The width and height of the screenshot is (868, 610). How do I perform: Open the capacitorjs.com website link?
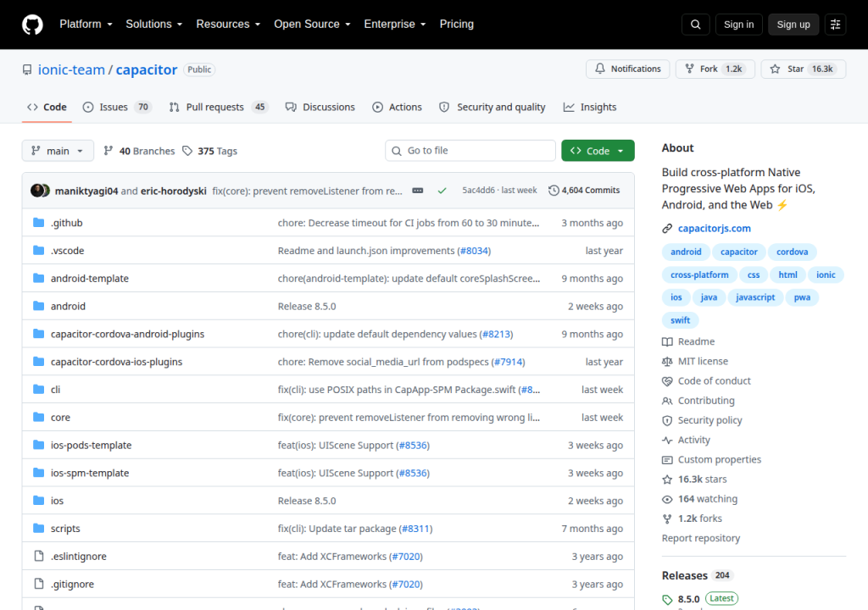(714, 228)
